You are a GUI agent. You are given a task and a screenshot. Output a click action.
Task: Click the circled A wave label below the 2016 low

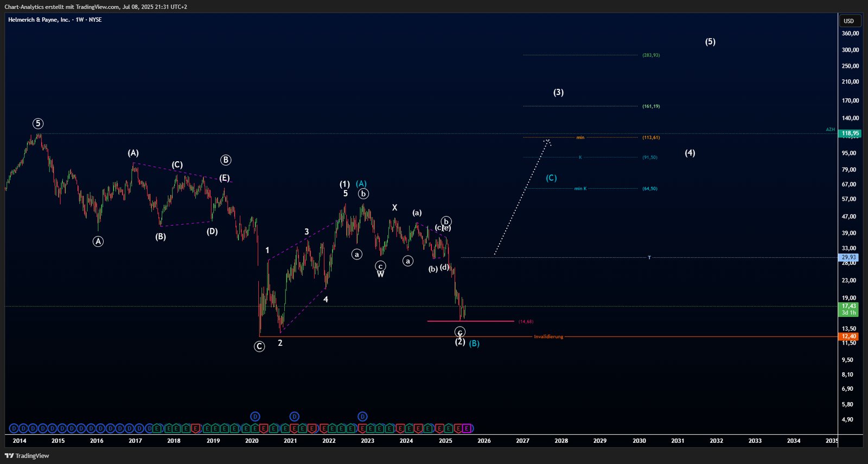coord(98,241)
